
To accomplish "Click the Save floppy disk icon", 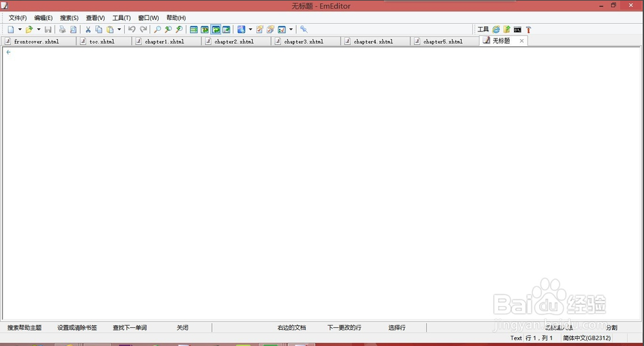I will click(x=48, y=30).
